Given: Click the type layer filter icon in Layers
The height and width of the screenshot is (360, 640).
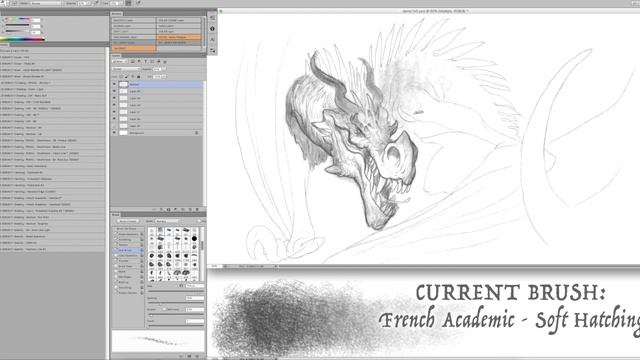Looking at the screenshot, I should (x=146, y=61).
